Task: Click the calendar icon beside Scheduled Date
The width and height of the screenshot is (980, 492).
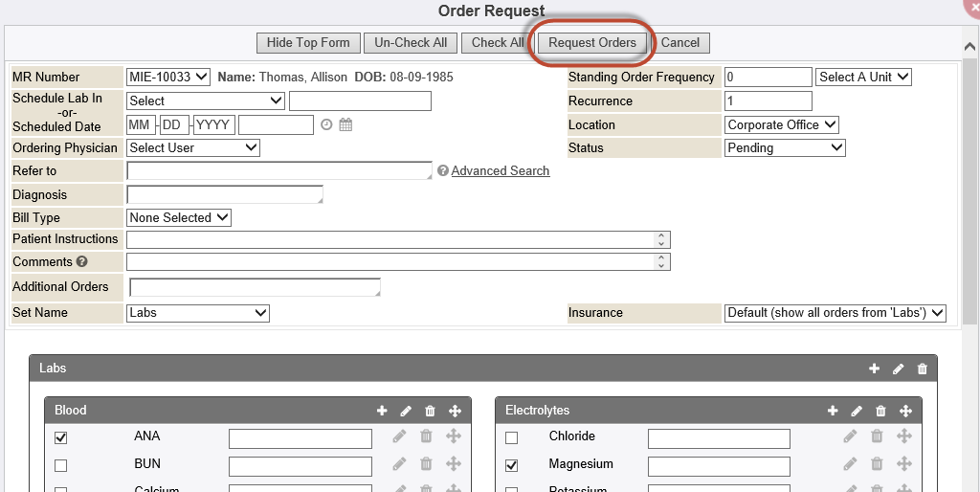Action: [345, 124]
